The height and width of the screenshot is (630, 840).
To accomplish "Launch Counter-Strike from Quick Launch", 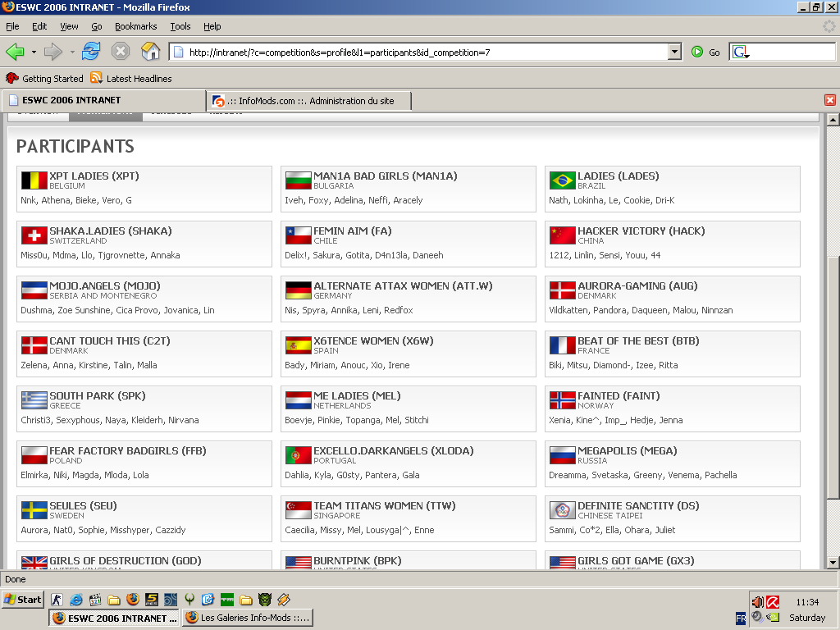I will (x=57, y=600).
